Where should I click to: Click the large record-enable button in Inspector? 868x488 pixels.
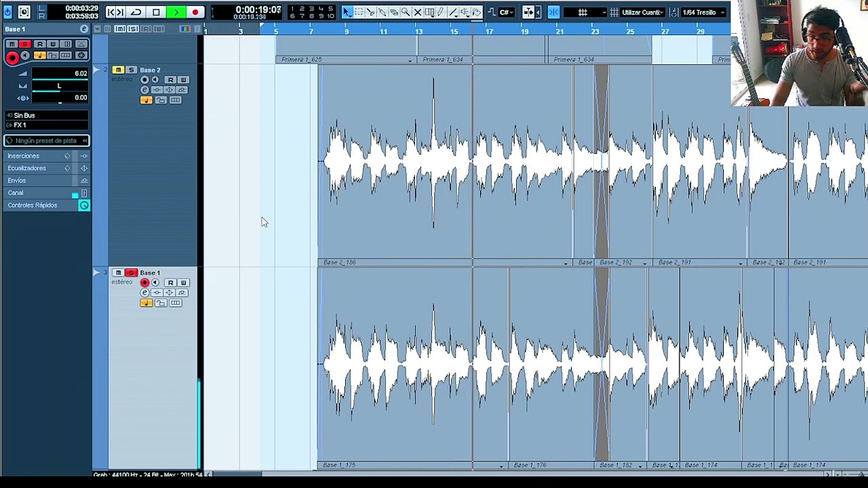pyautogui.click(x=12, y=58)
